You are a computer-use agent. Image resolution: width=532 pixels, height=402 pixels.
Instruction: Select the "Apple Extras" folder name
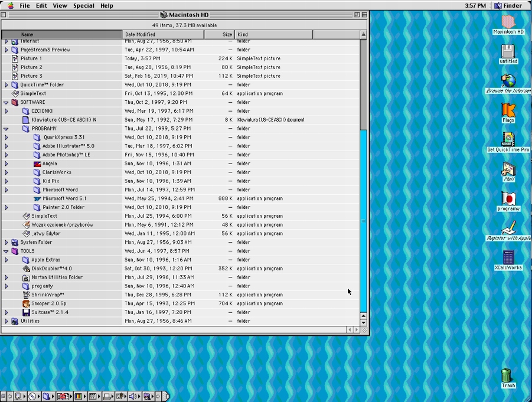(46, 260)
